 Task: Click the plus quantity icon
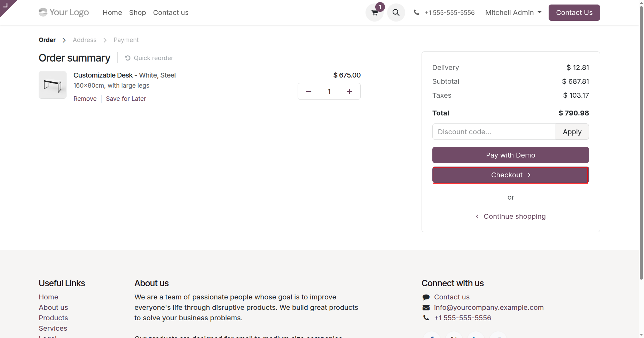[x=350, y=91]
